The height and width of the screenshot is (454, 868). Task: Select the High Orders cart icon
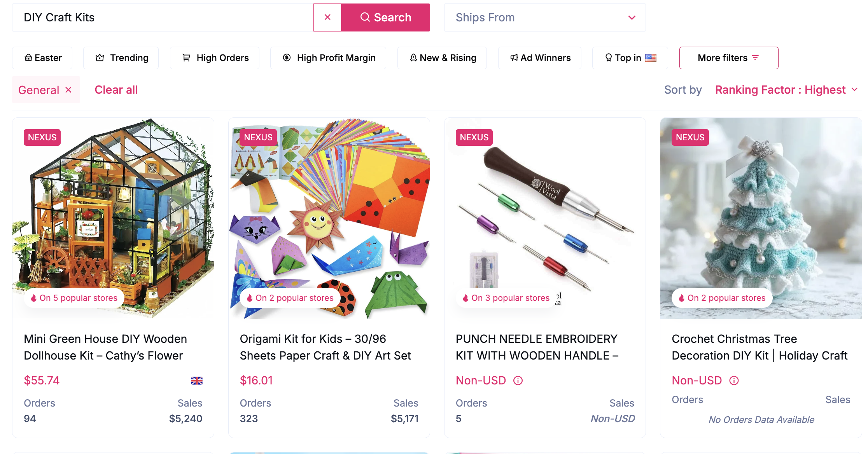pyautogui.click(x=186, y=58)
